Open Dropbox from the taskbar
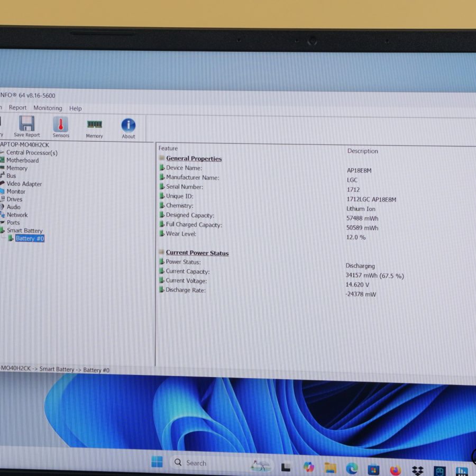Image resolution: width=476 pixels, height=476 pixels. pyautogui.click(x=417, y=471)
